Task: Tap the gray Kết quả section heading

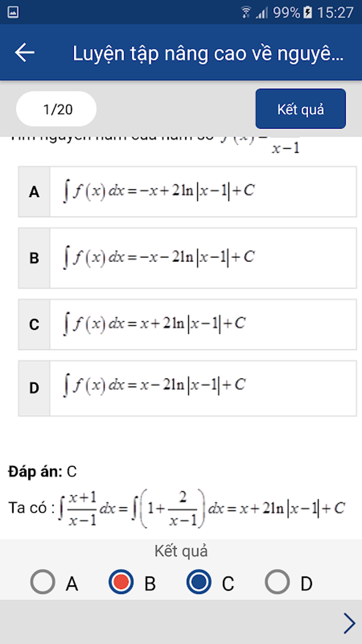Action: pyautogui.click(x=181, y=551)
